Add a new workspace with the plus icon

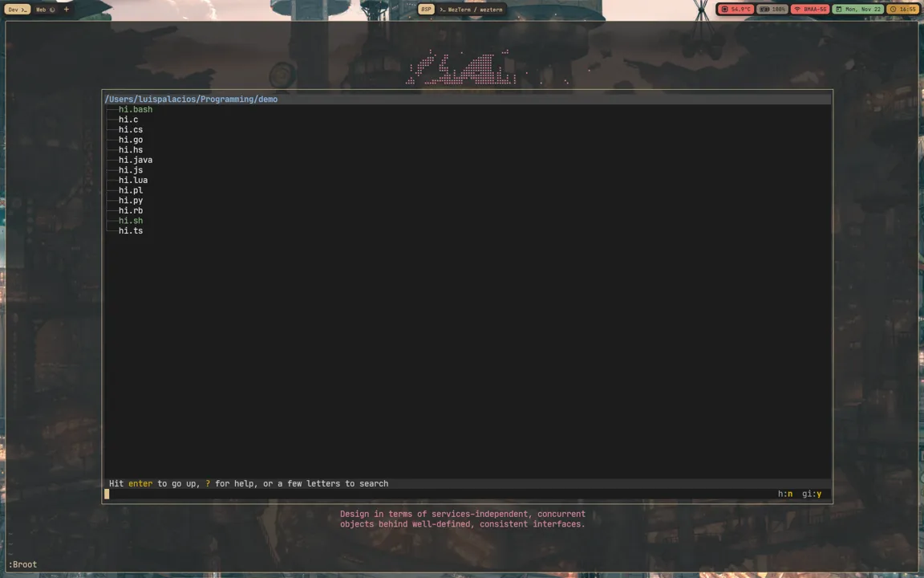[x=66, y=10]
